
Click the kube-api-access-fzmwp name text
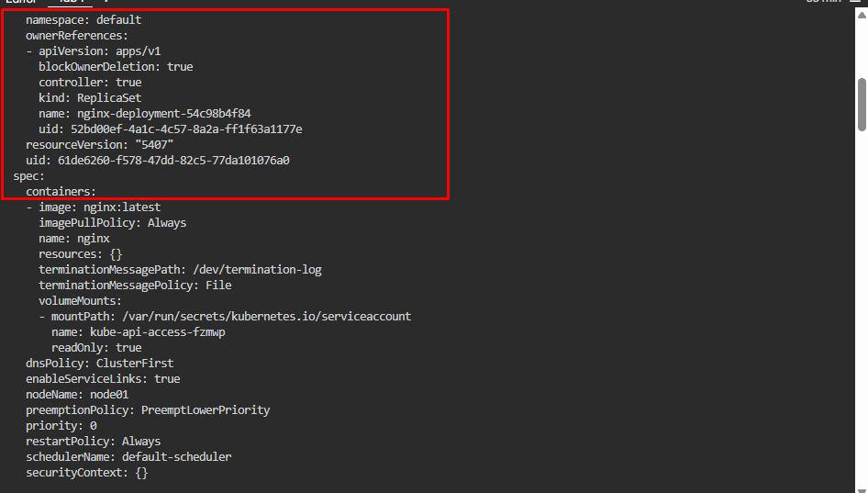[157, 331]
